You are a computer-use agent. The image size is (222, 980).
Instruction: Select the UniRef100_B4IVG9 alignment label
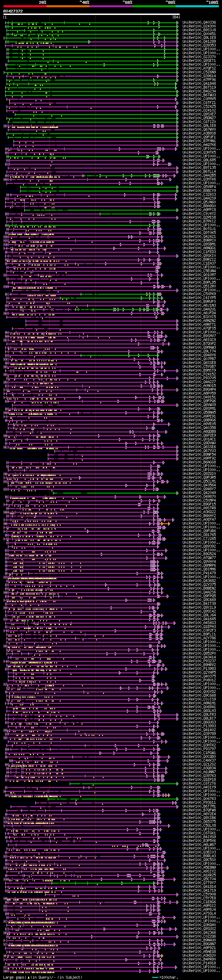199,837
